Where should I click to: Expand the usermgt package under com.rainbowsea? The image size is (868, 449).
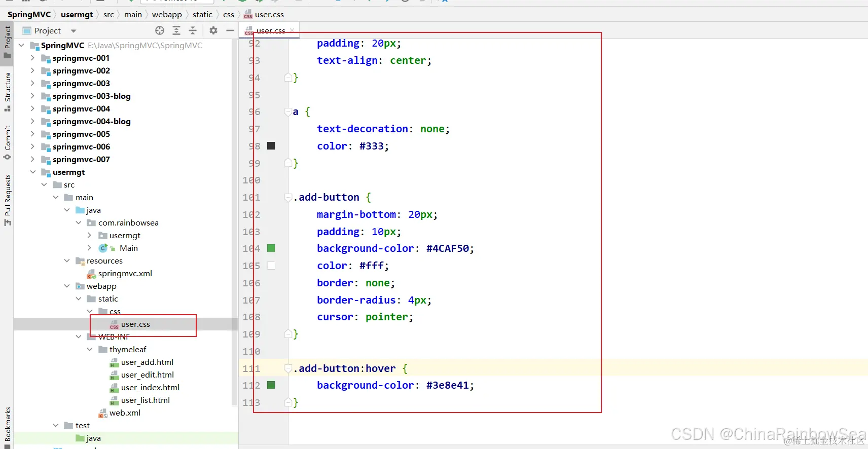click(90, 235)
